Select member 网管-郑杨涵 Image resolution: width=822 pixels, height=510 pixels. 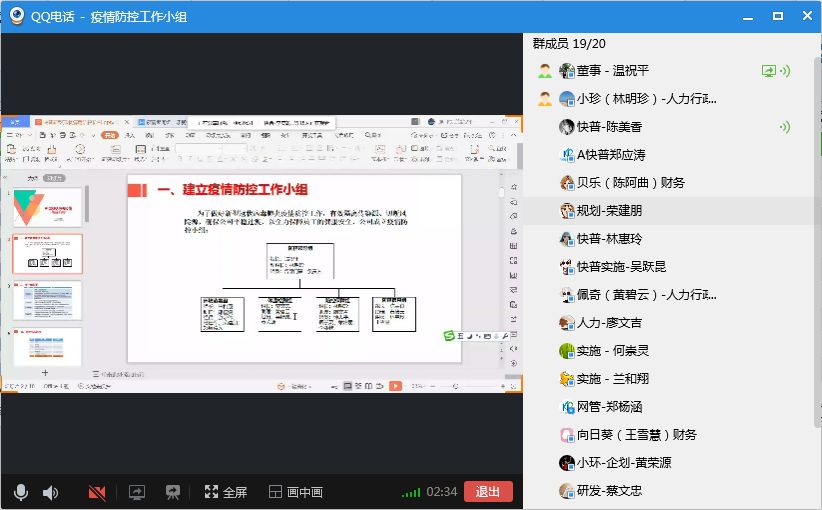click(x=609, y=407)
